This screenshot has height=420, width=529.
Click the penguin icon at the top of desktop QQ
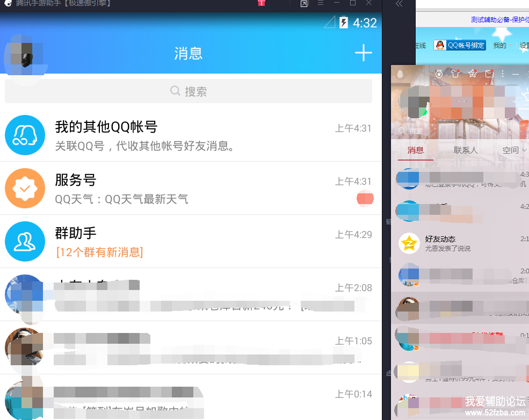[400, 74]
